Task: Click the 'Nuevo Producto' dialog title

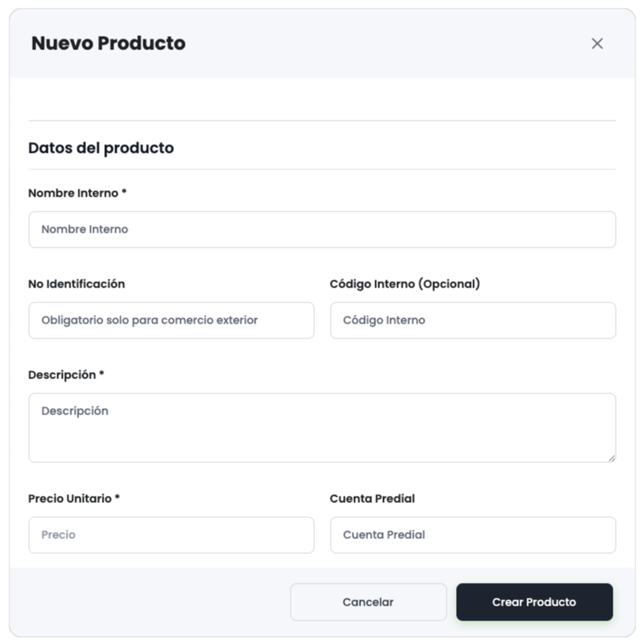Action: 108,43
